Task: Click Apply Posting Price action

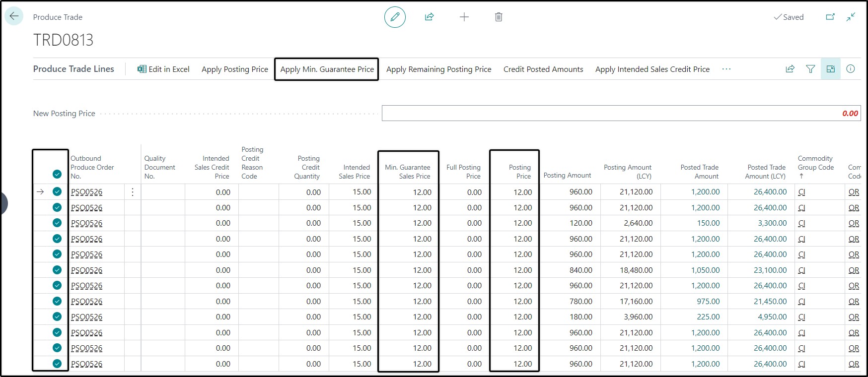Action: (235, 69)
